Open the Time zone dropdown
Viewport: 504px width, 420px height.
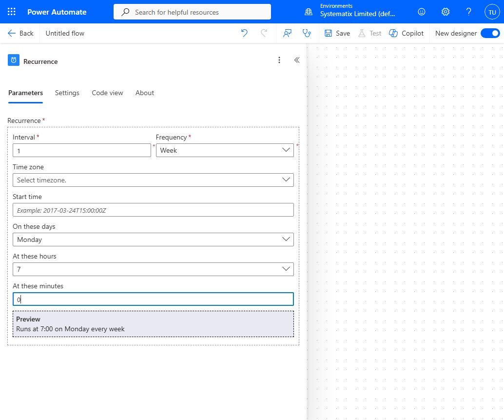click(x=153, y=180)
